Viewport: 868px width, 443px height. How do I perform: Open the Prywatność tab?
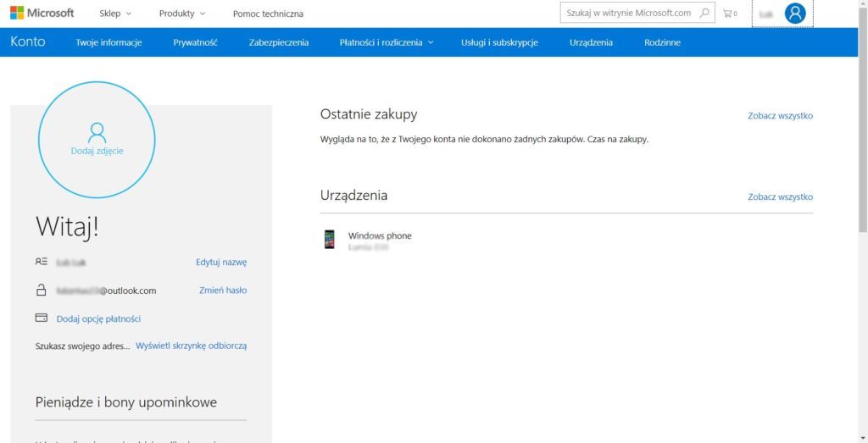tap(196, 42)
